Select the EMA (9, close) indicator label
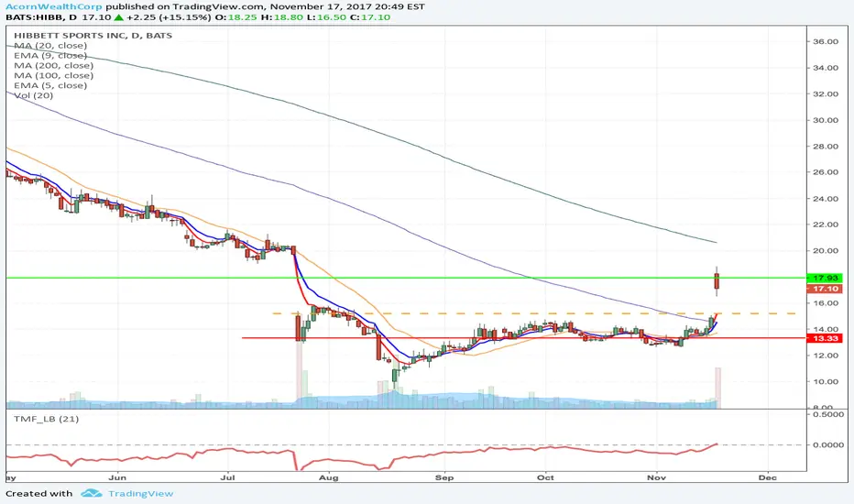 pos(50,56)
